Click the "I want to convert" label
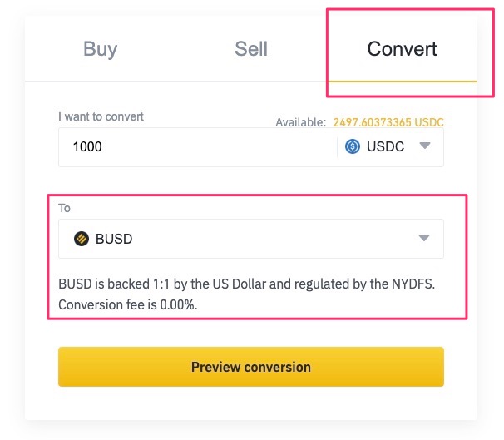The height and width of the screenshot is (440, 504). pyautogui.click(x=101, y=116)
